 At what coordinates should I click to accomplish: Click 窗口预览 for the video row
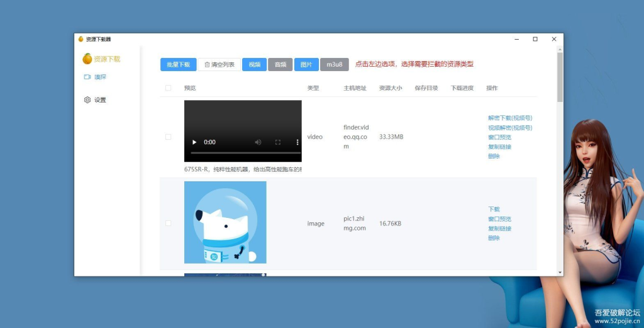[499, 137]
